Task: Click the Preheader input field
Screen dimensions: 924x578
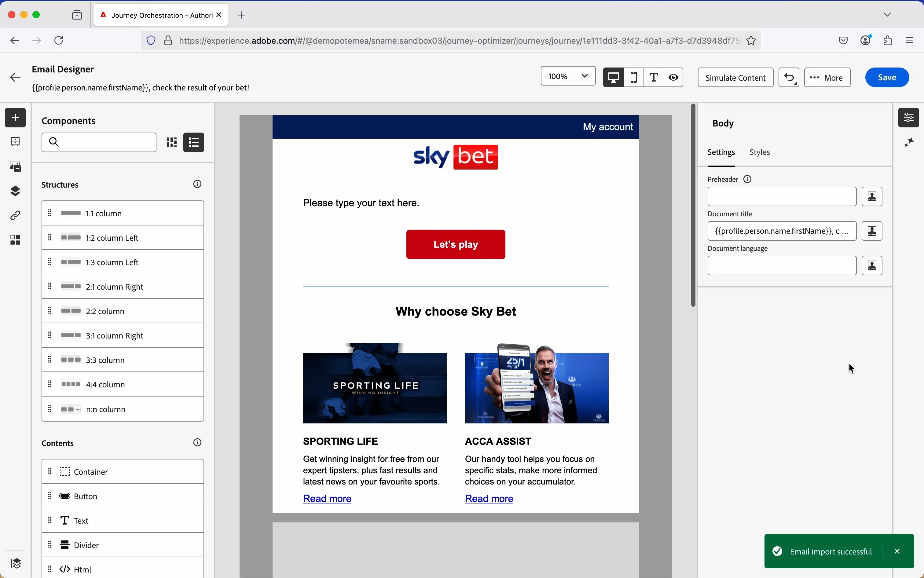Action: tap(782, 196)
